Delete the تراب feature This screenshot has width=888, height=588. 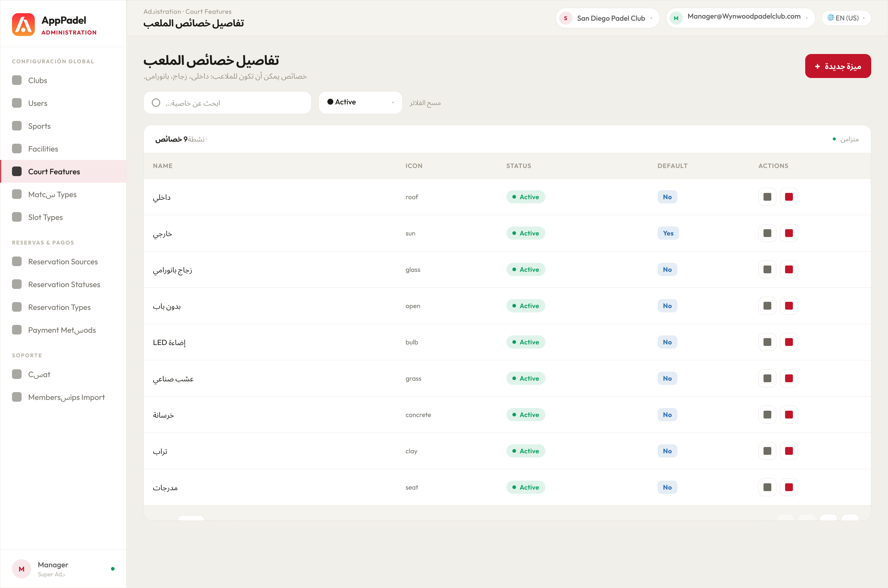[x=789, y=451]
